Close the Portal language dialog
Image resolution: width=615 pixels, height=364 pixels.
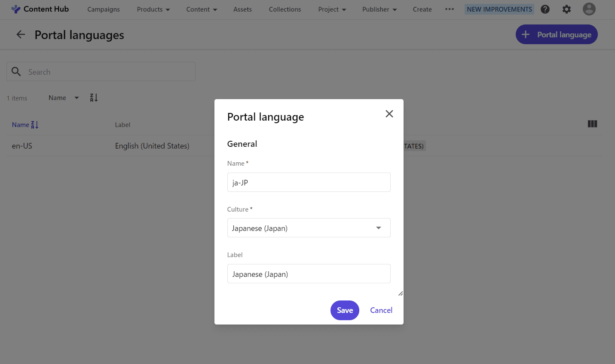tap(389, 114)
